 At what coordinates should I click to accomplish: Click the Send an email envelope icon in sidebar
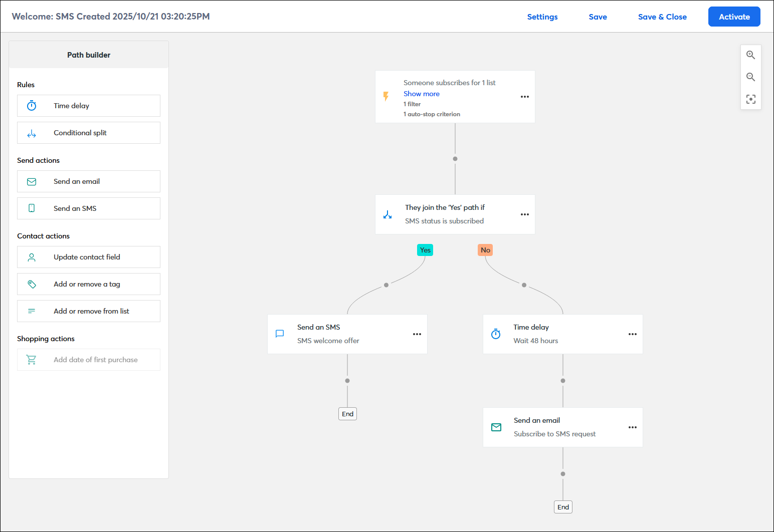tap(32, 181)
